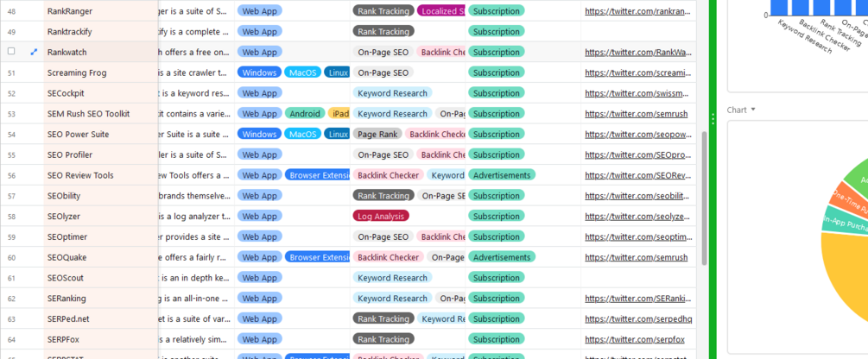
Task: Click Browser Extension tag in SEOQuake row
Action: pos(318,256)
